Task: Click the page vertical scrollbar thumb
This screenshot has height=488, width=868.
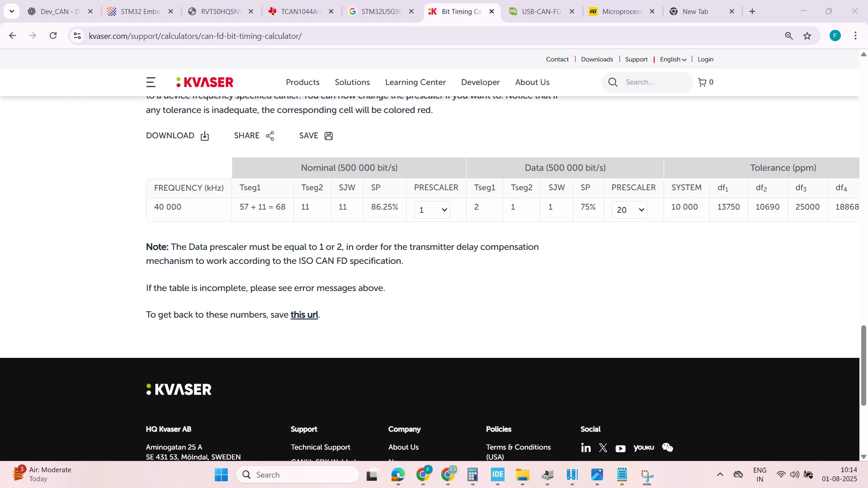Action: [863, 365]
